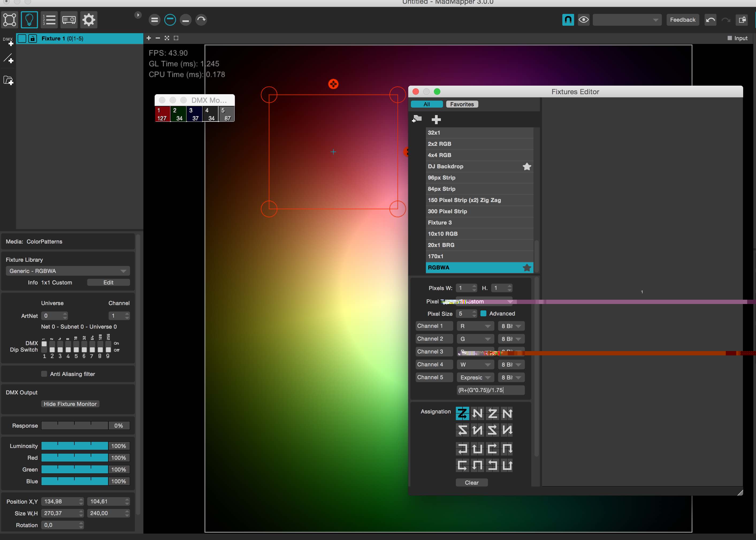Open the gear preferences icon
Image resolution: width=756 pixels, height=540 pixels.
tap(89, 20)
